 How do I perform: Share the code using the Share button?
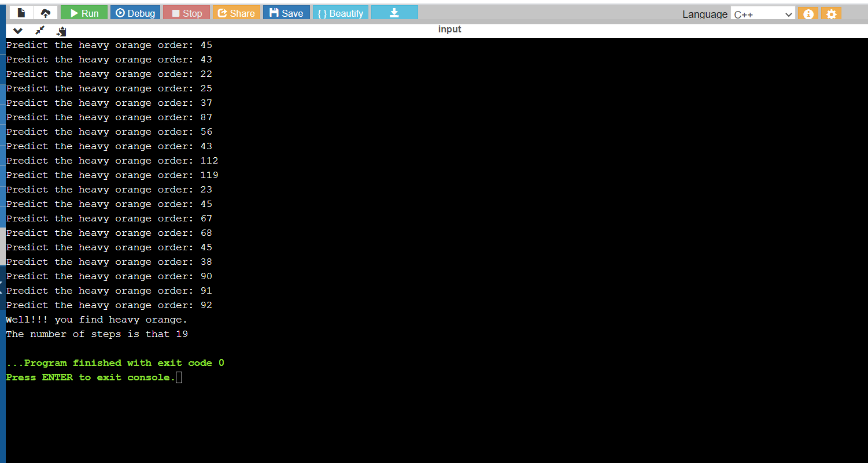(x=236, y=13)
